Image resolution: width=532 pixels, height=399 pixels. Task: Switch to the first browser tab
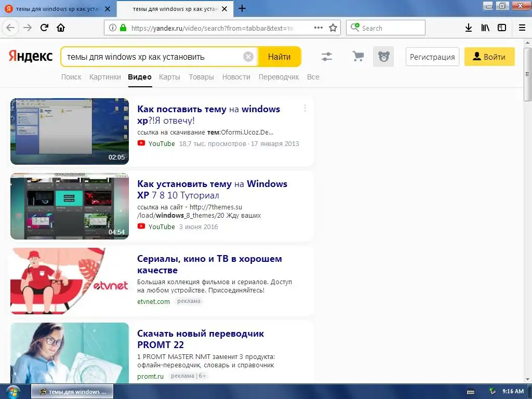click(x=58, y=9)
